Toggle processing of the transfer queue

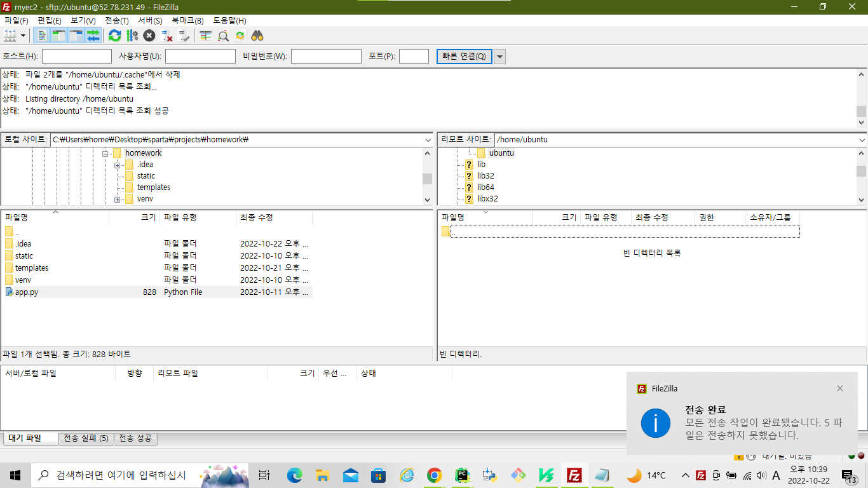[x=132, y=36]
